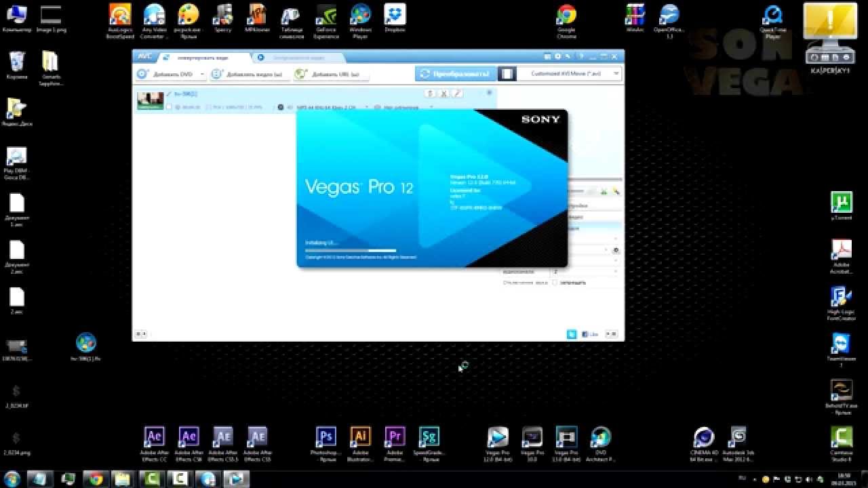This screenshot has width=868, height=488.
Task: Click Twitter icon in AVC window footer
Action: [572, 333]
